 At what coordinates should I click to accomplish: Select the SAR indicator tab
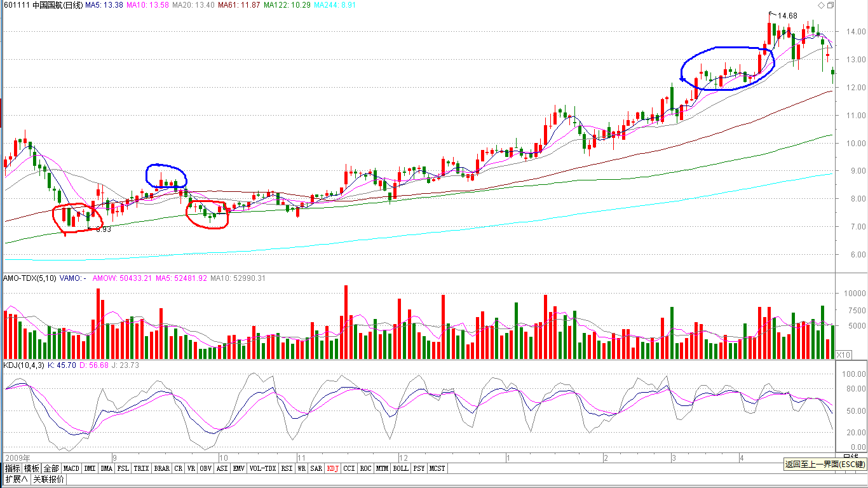tap(316, 468)
